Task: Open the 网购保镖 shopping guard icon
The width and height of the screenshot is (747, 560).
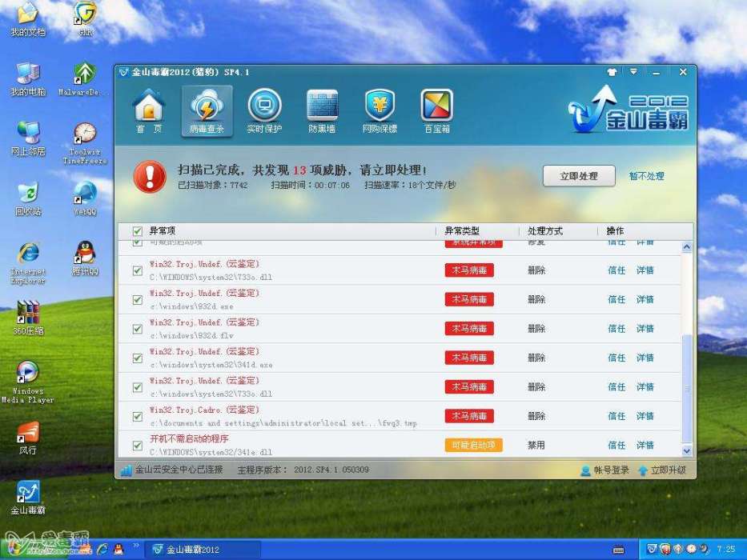Action: [x=380, y=111]
